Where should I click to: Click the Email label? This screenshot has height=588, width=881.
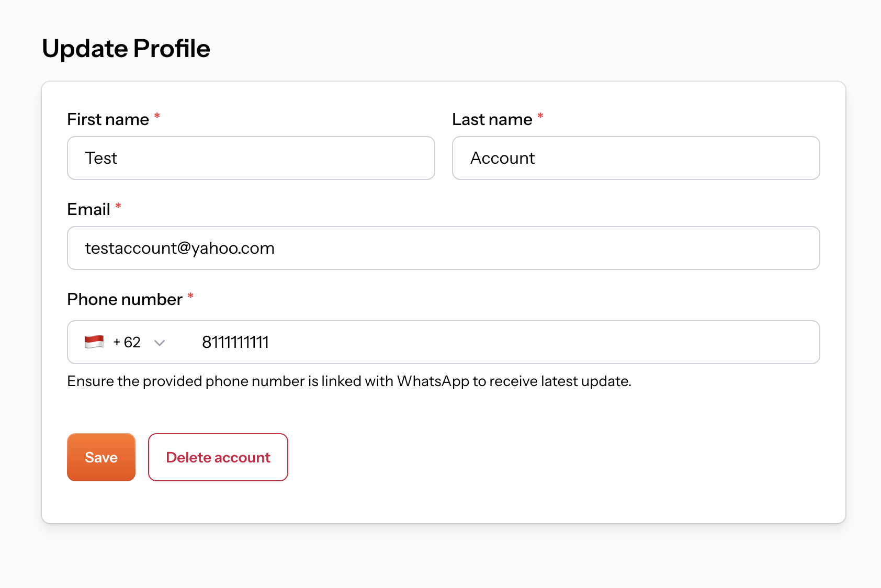tap(88, 209)
